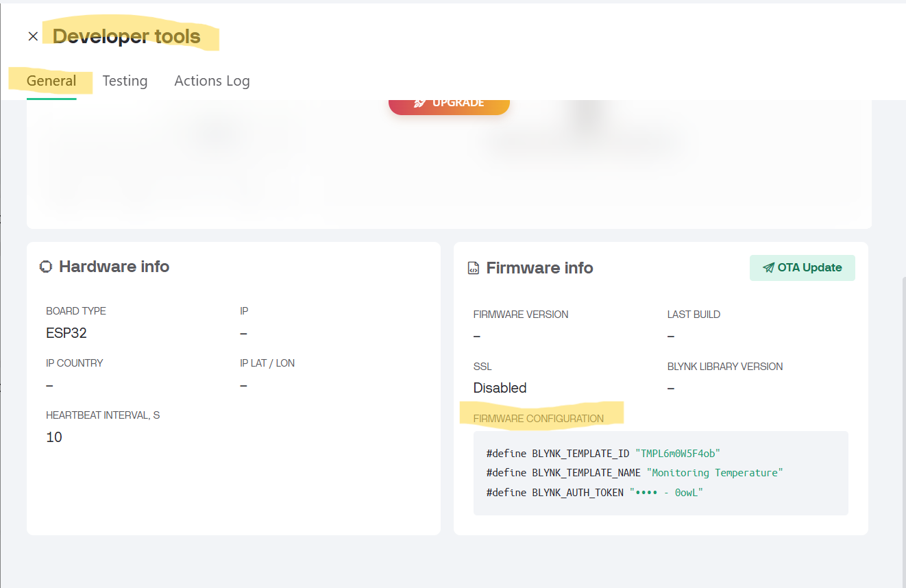This screenshot has width=906, height=588.
Task: Switch to the Testing tab
Action: 125,81
